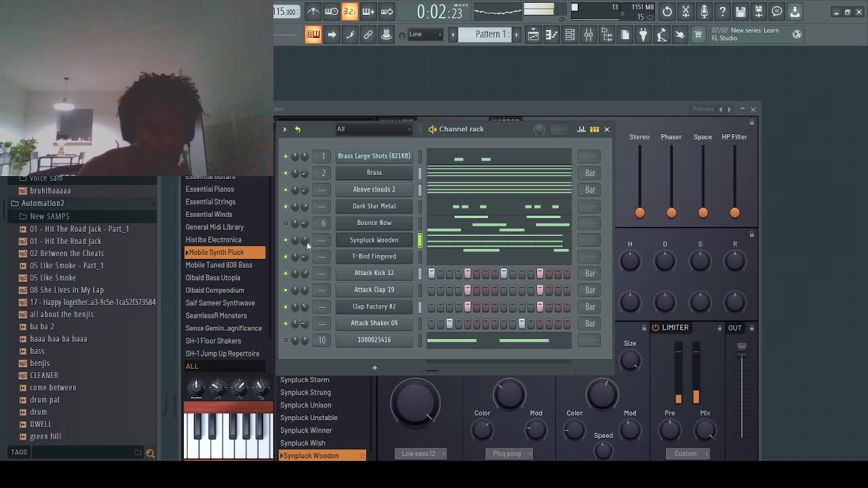Mute the Dark Star Metal channel

[x=285, y=207]
